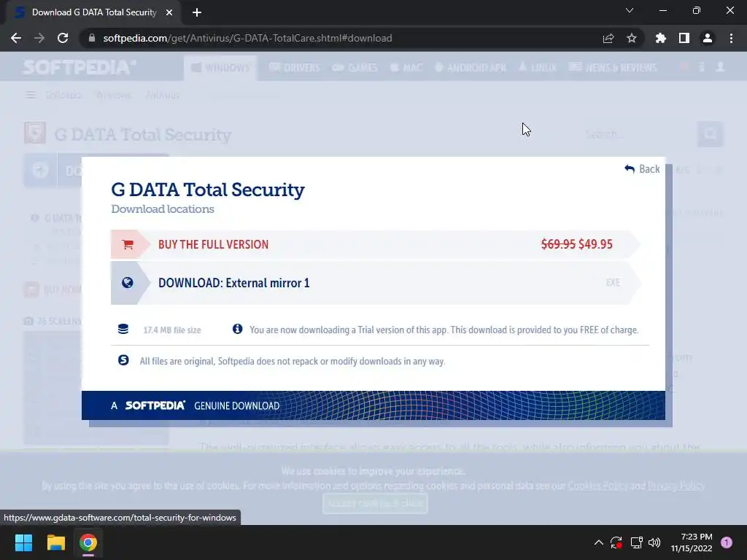Viewport: 747px width, 560px height.
Task: Open Chrome extensions puzzle icon
Action: pos(661,38)
